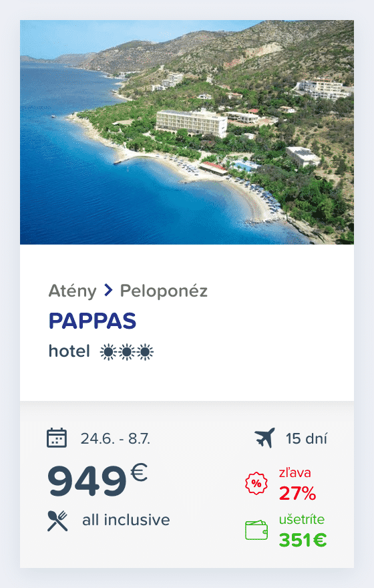This screenshot has width=374, height=588.
Task: Click the airplane icon next to 15 dní
Action: pos(264,438)
